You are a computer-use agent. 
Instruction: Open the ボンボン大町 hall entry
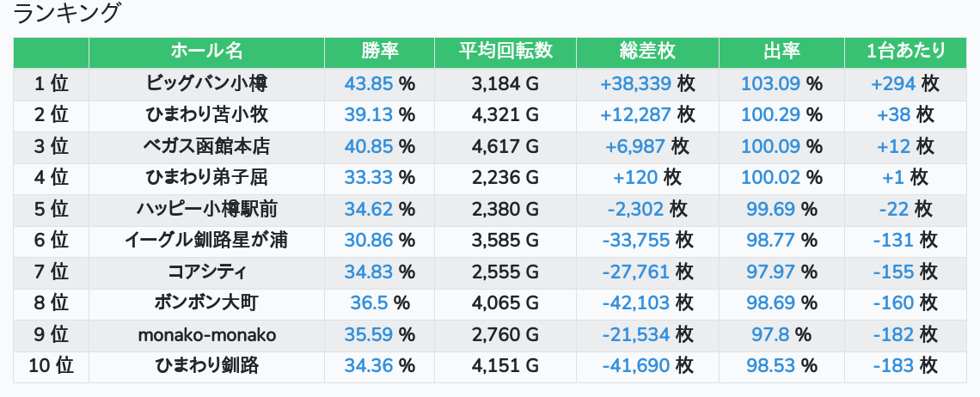click(x=207, y=303)
